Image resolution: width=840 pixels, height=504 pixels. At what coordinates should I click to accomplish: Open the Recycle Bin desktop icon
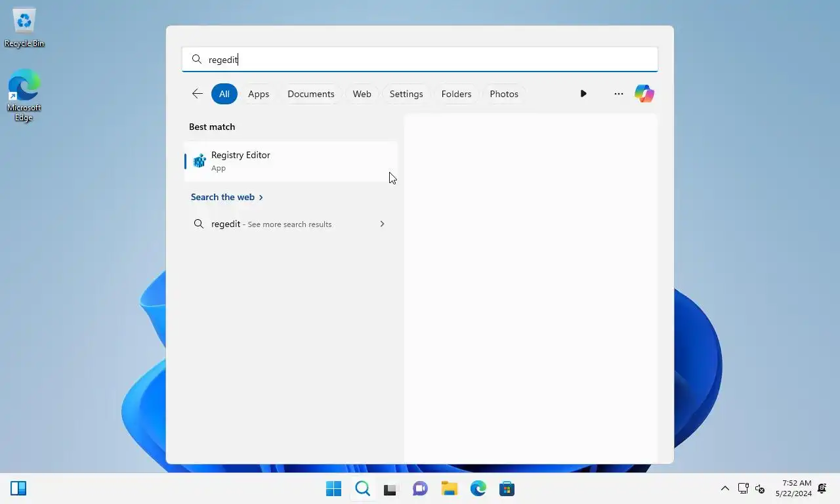tap(24, 28)
